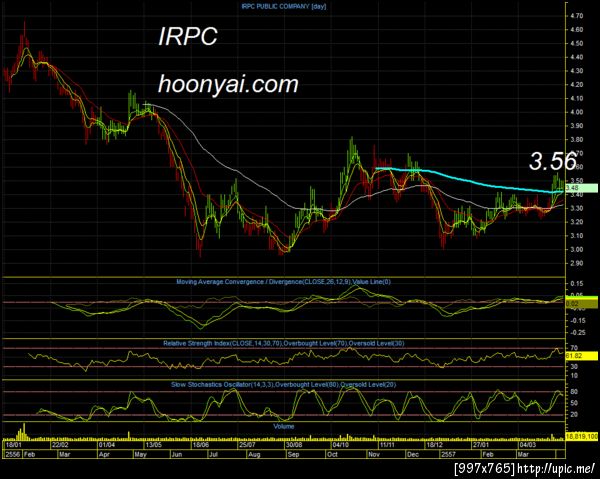This screenshot has height=479, width=600.
Task: Click the IRPC PUBLIC COMPANY [day] chart title
Action: pos(284,7)
